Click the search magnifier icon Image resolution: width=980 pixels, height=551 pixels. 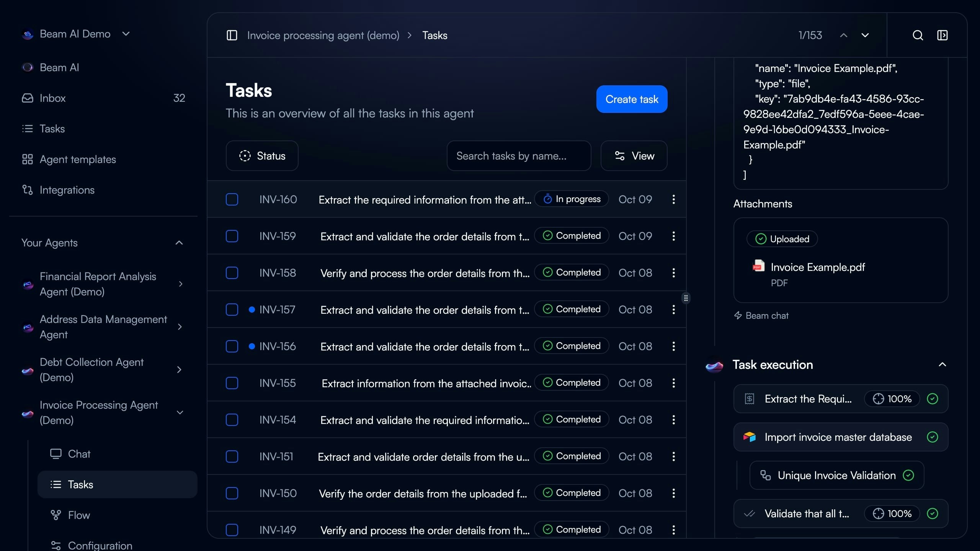pyautogui.click(x=918, y=35)
